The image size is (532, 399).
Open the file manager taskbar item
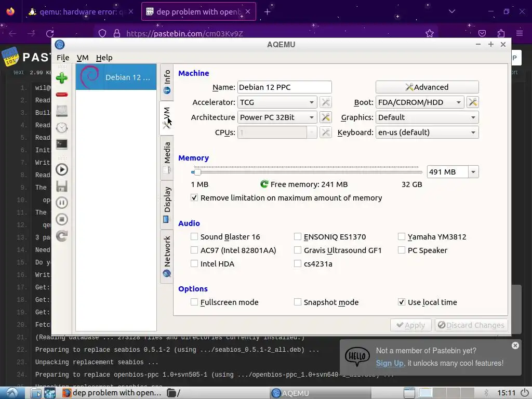coord(174,393)
